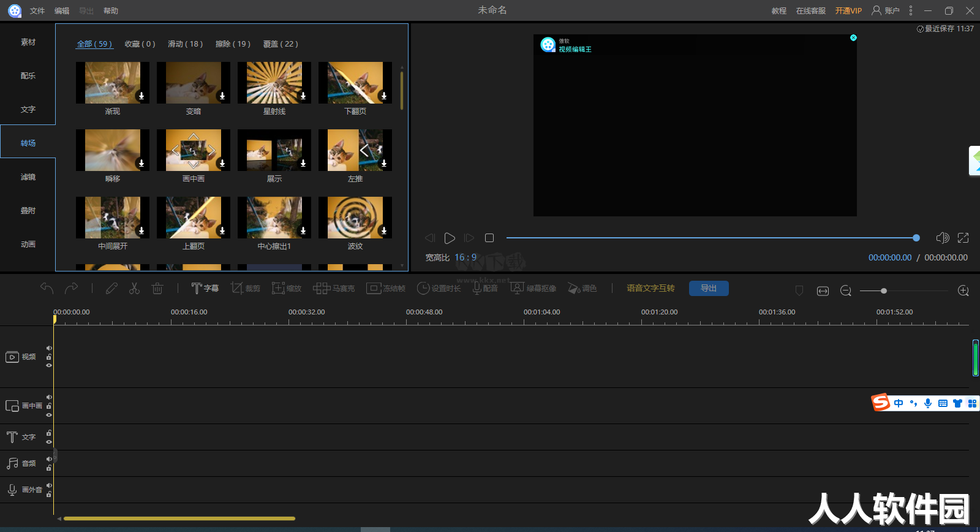The height and width of the screenshot is (532, 980).
Task: Mute the 视频 video track
Action: tap(49, 348)
